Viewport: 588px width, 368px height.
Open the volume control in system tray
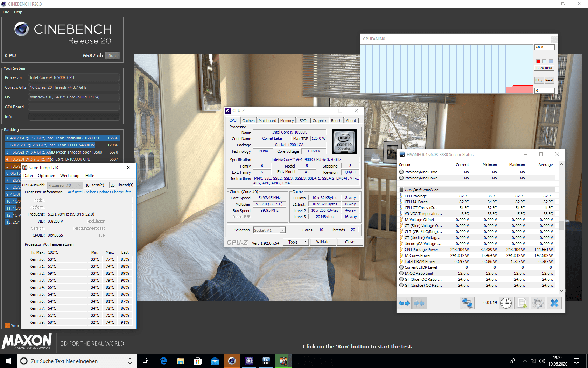542,361
